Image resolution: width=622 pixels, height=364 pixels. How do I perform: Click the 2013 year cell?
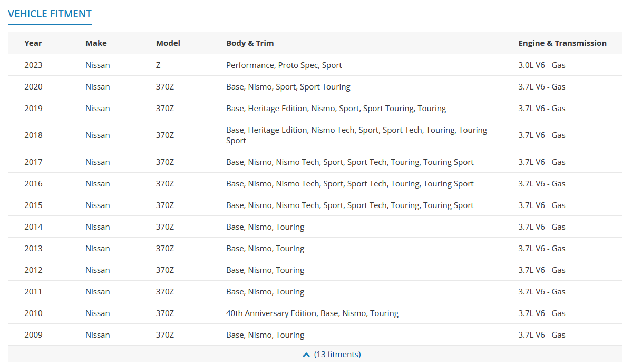coord(33,249)
